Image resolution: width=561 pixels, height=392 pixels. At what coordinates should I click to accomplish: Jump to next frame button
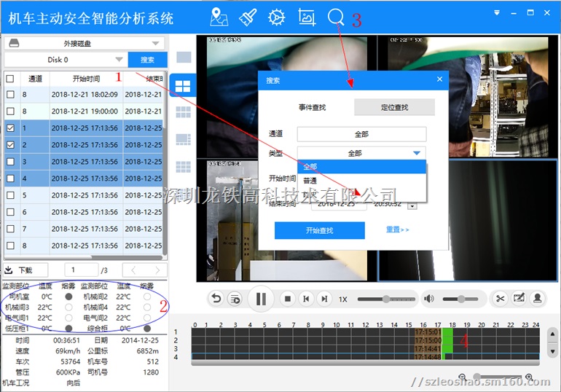click(324, 299)
